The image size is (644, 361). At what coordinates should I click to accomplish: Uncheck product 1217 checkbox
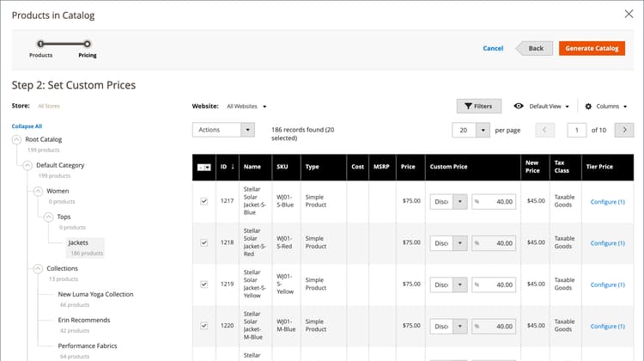click(204, 201)
